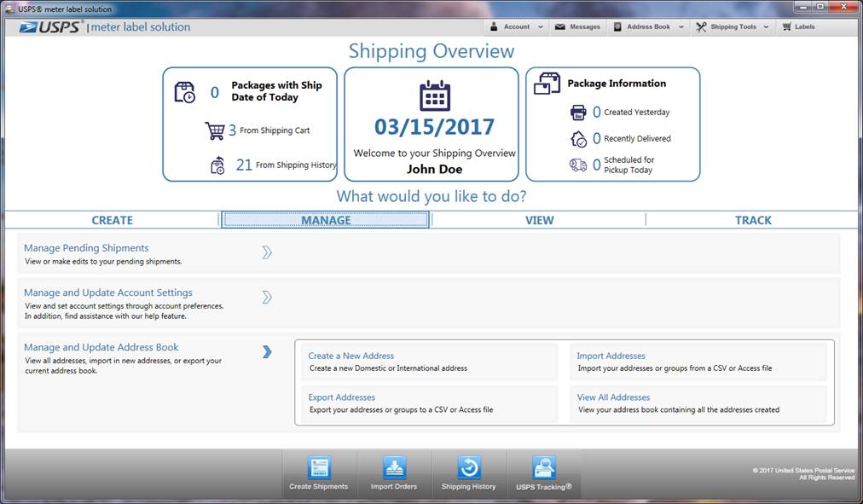Click the application icon in the title bar
Viewport: 863px width, 504px height.
[9, 9]
